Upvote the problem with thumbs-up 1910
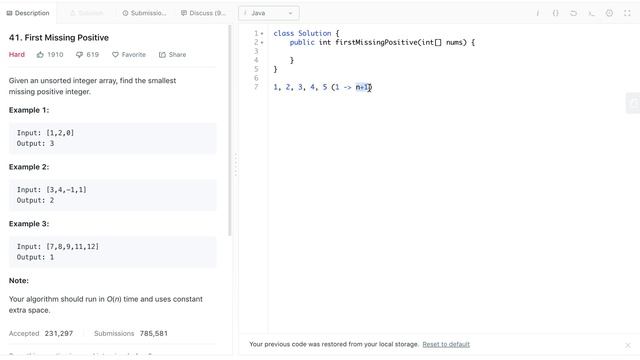Viewport: 640px width, 360px height. [50, 55]
